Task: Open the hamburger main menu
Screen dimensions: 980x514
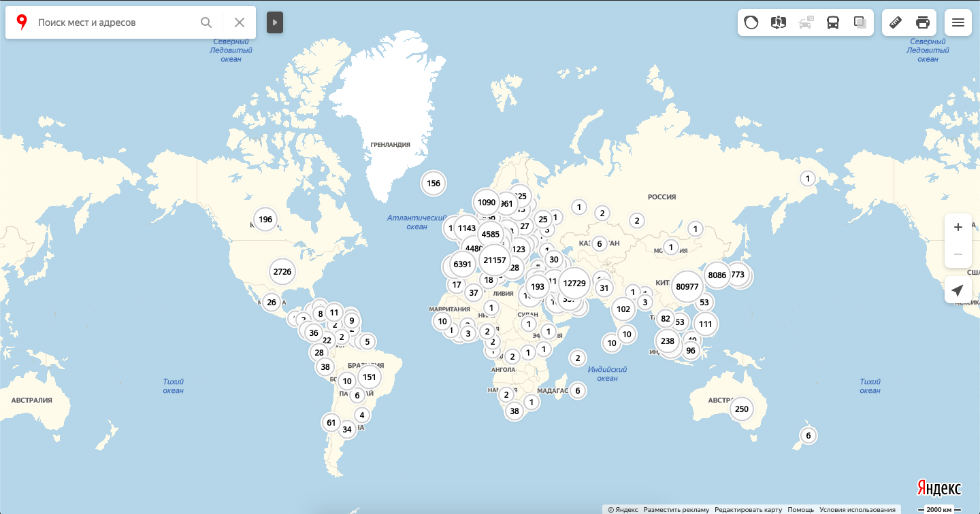Action: tap(958, 22)
